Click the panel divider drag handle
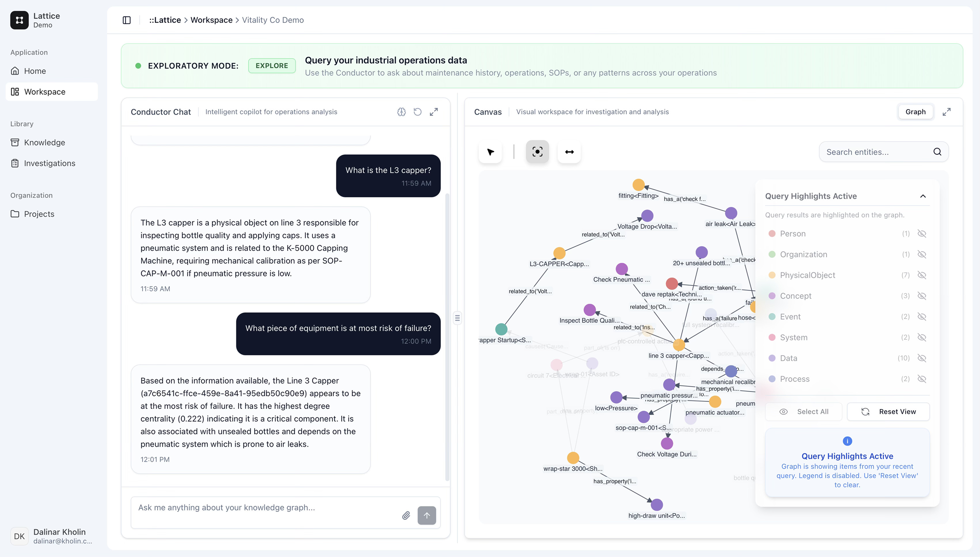Image resolution: width=980 pixels, height=557 pixels. [x=457, y=318]
